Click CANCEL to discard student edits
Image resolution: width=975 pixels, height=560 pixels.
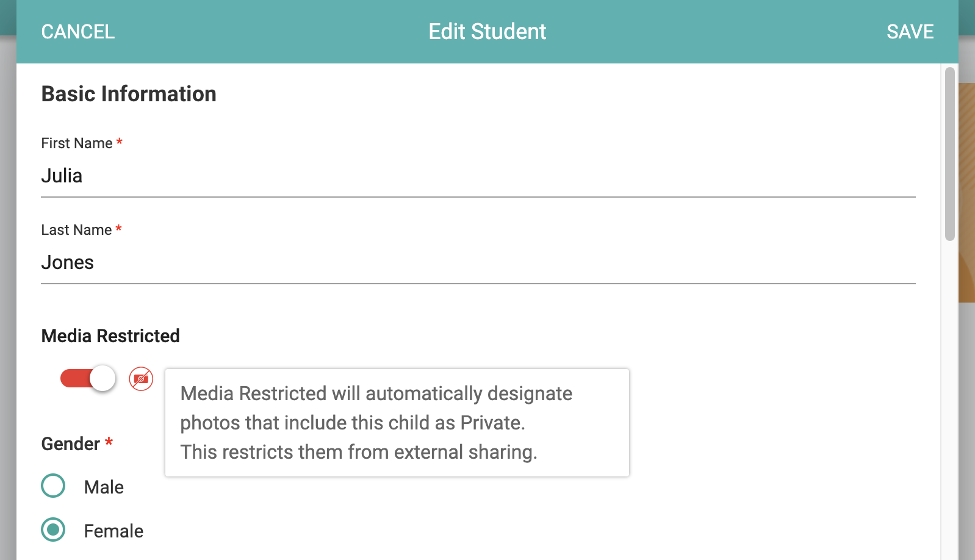(78, 32)
